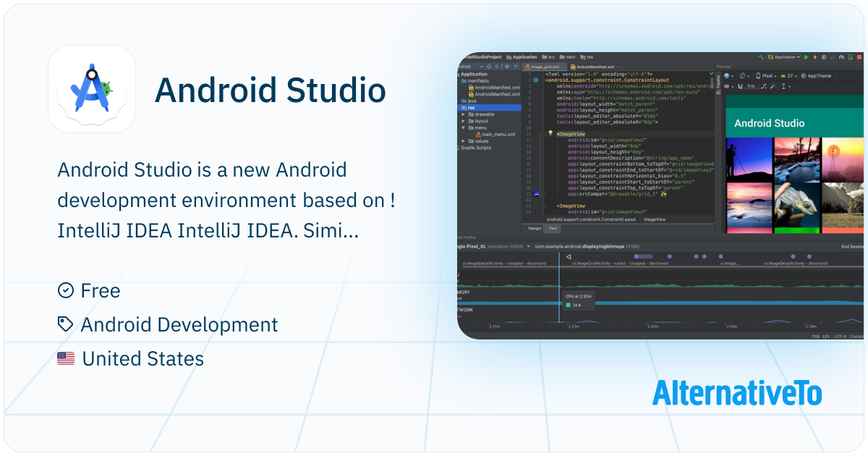Select the highlighted res folder in tree
This screenshot has width=868, height=456.
pos(489,108)
